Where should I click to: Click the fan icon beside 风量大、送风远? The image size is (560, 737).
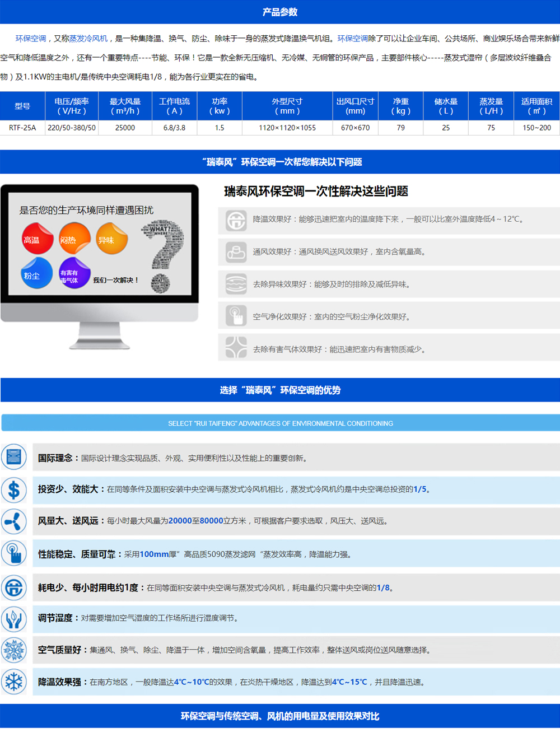[x=14, y=521]
